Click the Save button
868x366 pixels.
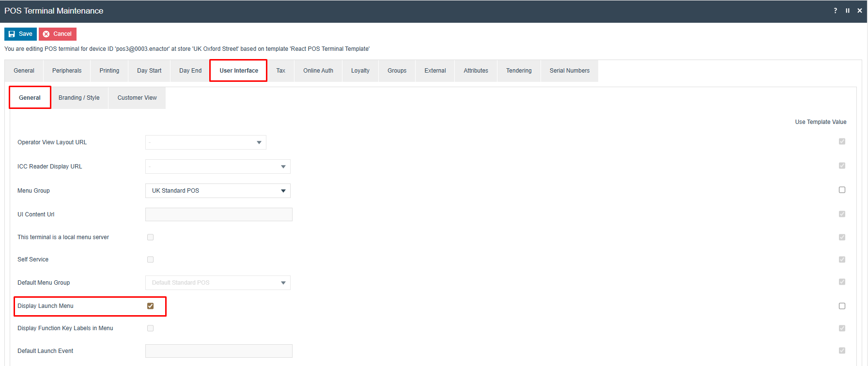click(20, 34)
